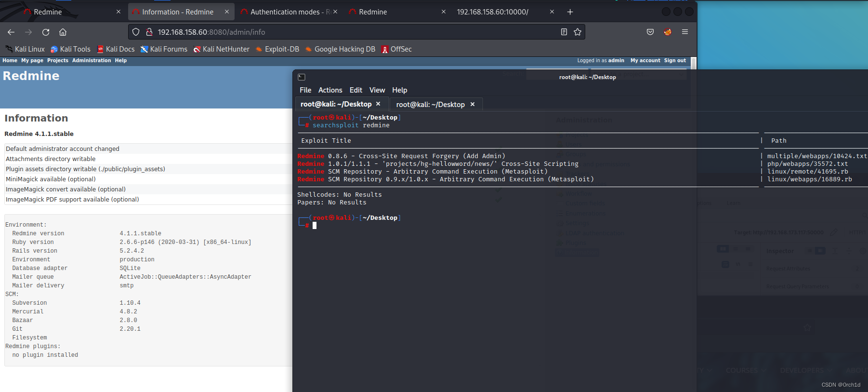Open Redmine Help link in top menu

[x=121, y=60]
